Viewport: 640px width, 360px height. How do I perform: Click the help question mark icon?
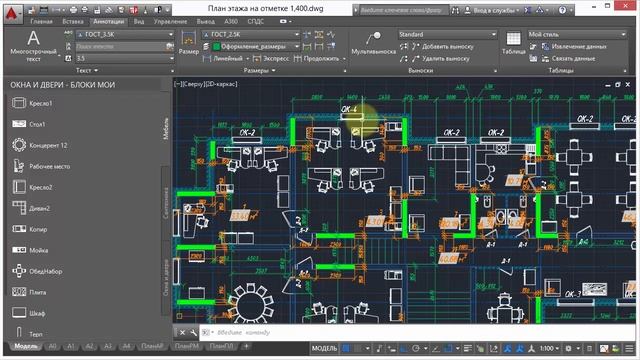coord(562,10)
